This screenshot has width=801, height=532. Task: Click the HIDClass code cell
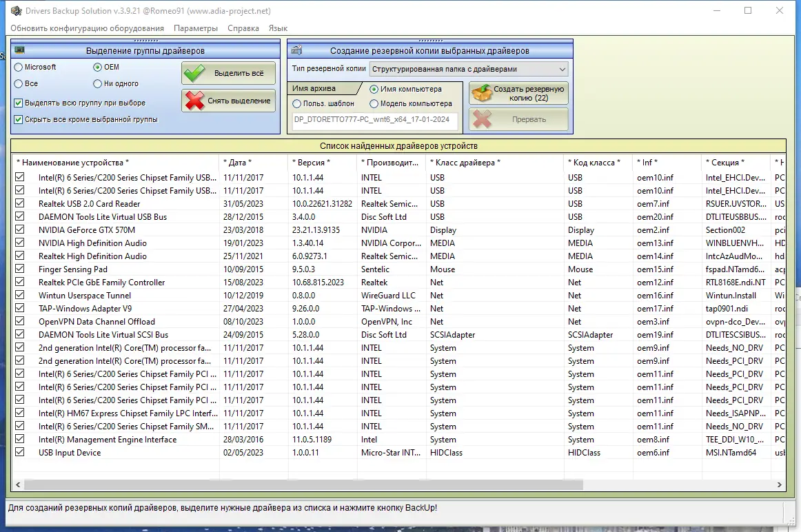click(x=585, y=453)
